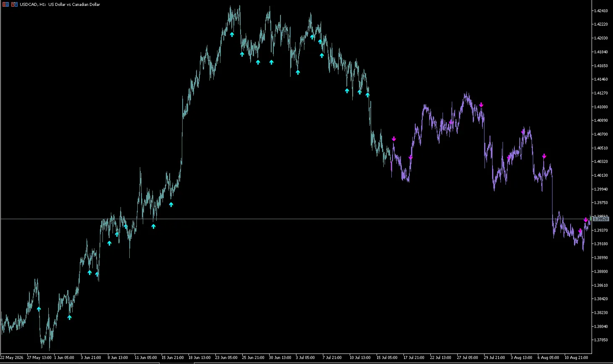Image resolution: width=613 pixels, height=364 pixels.
Task: Pick the 10 Aug 21:00 time label
Action: 576,358
